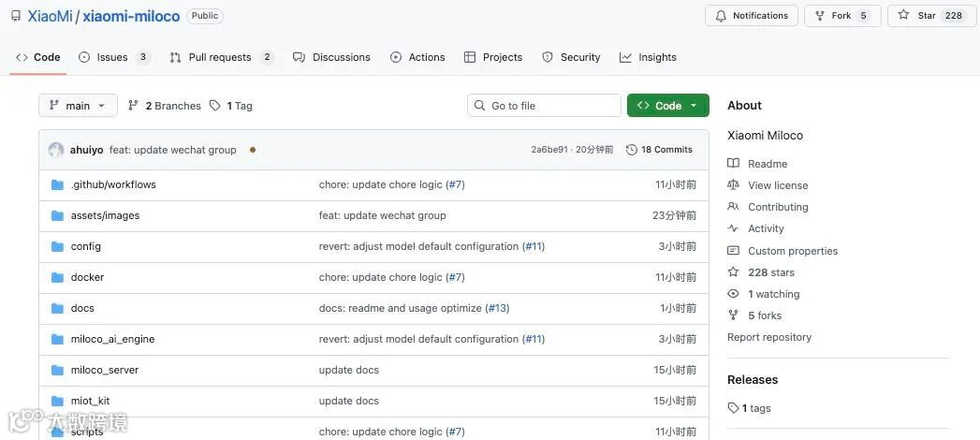The image size is (980, 440).
Task: Open PR #11 link in miloco_ai_engine row
Action: pyautogui.click(x=534, y=340)
